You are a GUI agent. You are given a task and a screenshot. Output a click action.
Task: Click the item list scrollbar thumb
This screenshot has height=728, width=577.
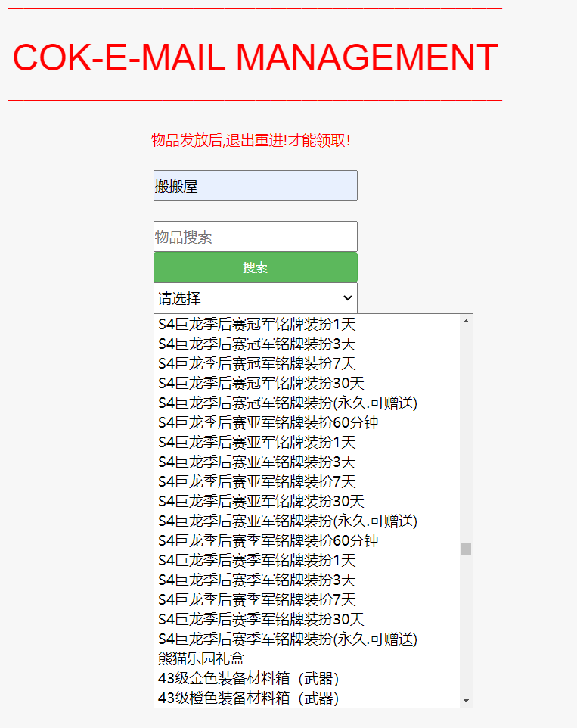coord(466,549)
